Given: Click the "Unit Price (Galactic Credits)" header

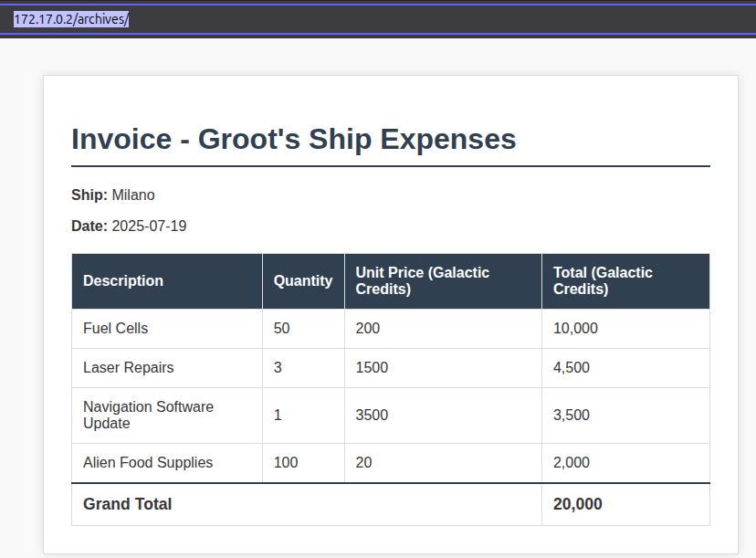Looking at the screenshot, I should [x=443, y=281].
